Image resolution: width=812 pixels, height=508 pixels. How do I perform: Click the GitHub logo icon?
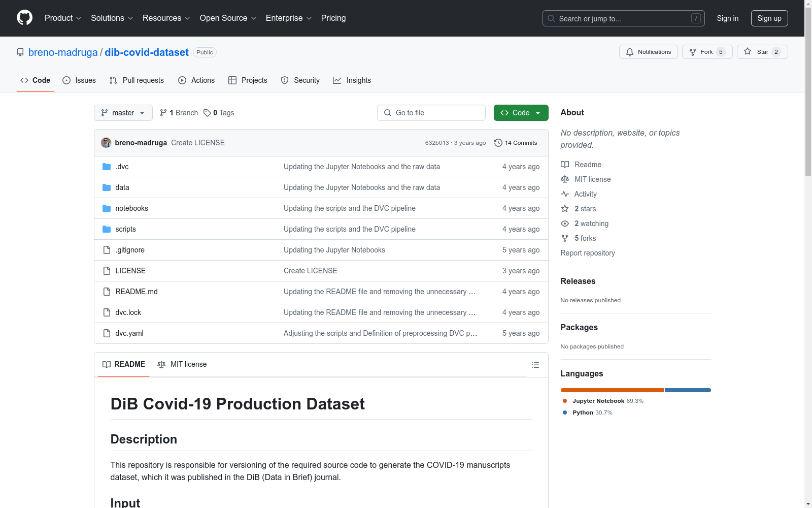click(x=24, y=18)
